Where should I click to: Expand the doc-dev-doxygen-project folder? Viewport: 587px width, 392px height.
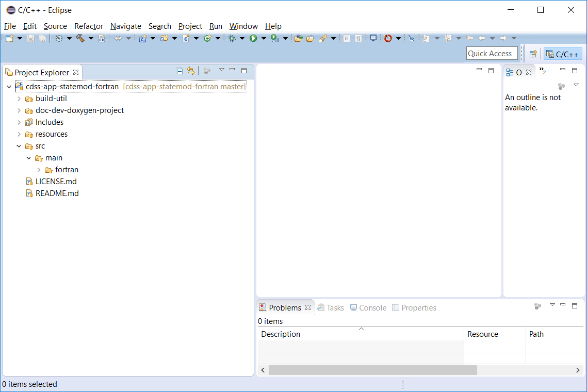pos(19,111)
